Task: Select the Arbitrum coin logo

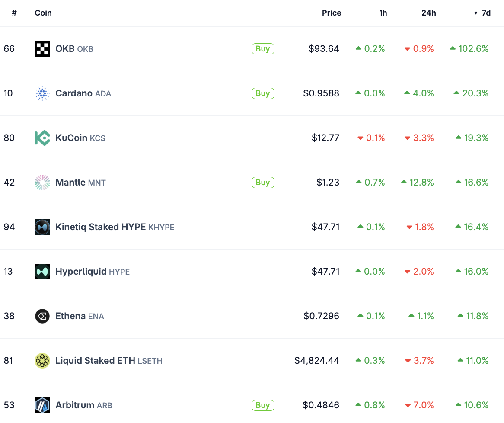Action: click(x=42, y=405)
